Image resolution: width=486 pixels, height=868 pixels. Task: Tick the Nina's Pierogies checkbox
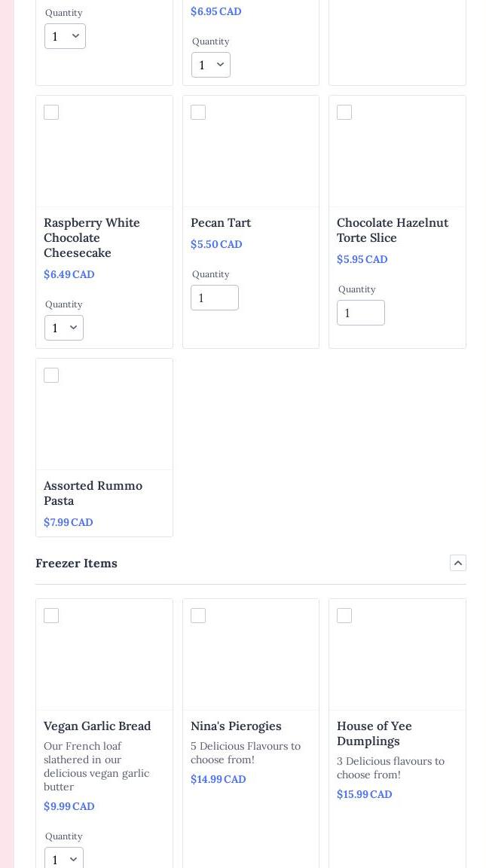click(x=198, y=616)
